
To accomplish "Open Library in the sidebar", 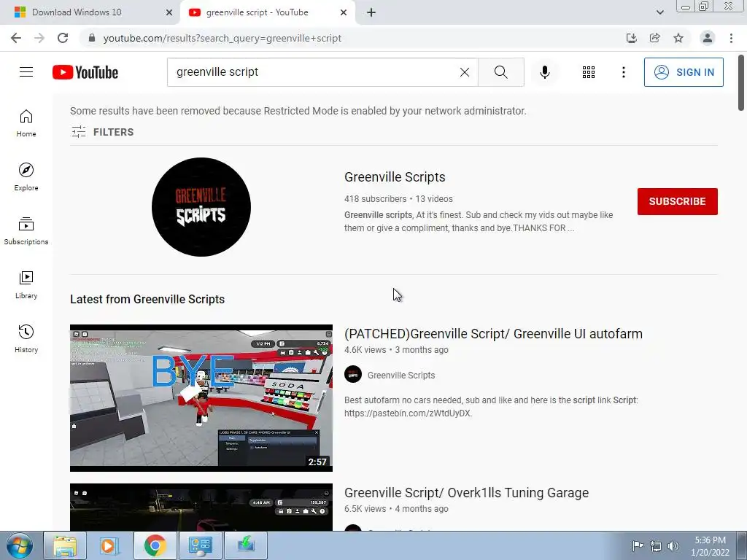I will [26, 285].
